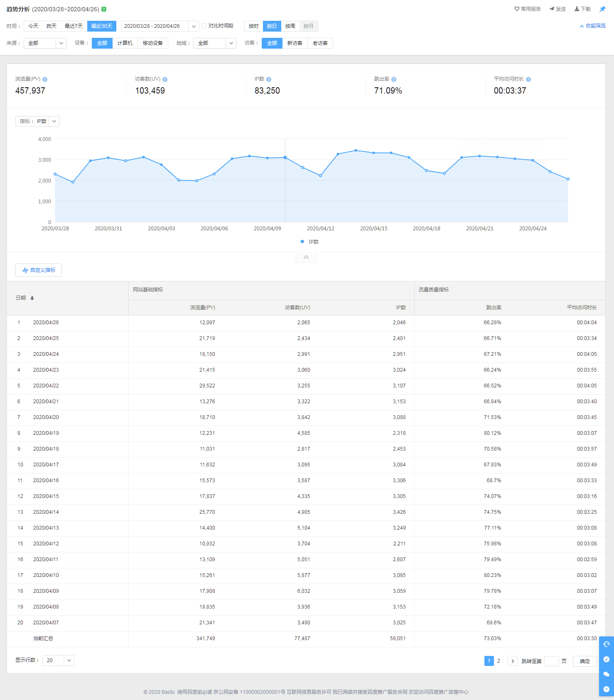Click bounce rate 80.23% cell
The height and width of the screenshot is (700, 614).
[x=492, y=575]
